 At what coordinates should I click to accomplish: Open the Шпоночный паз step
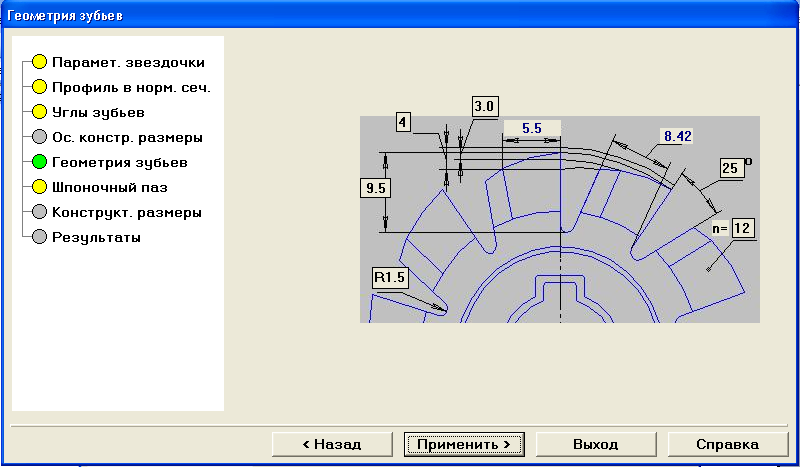110,187
